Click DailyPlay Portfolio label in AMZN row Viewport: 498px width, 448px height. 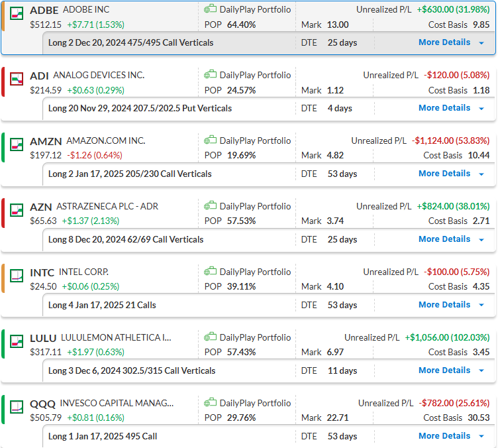click(x=255, y=140)
